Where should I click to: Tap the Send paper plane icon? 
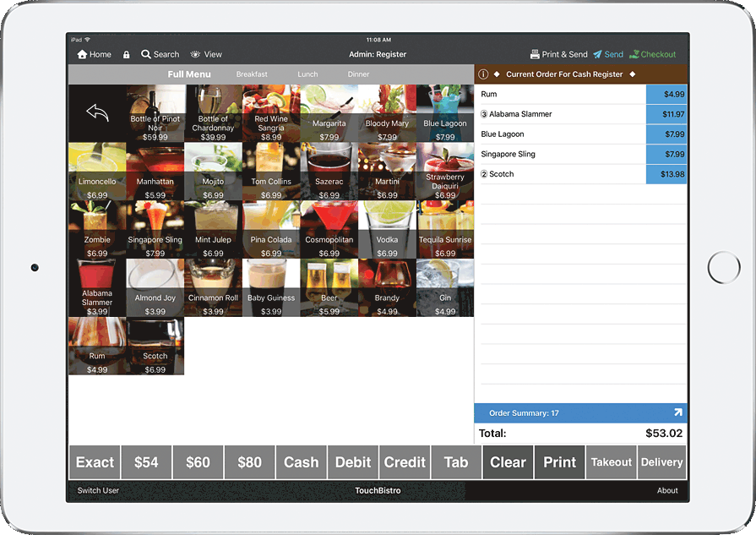[597, 53]
